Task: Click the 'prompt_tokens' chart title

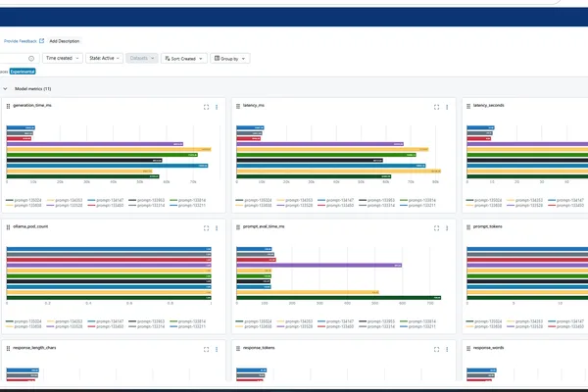Action: point(487,226)
